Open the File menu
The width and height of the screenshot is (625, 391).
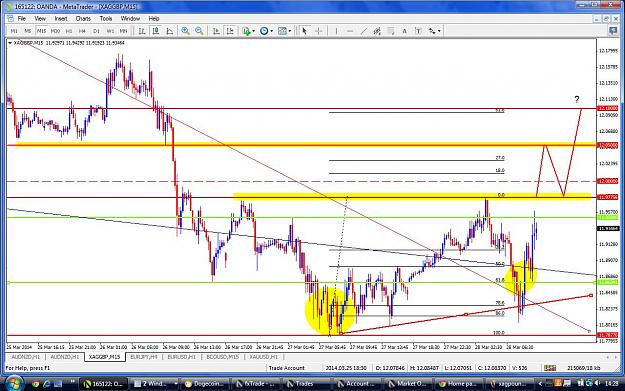22,19
